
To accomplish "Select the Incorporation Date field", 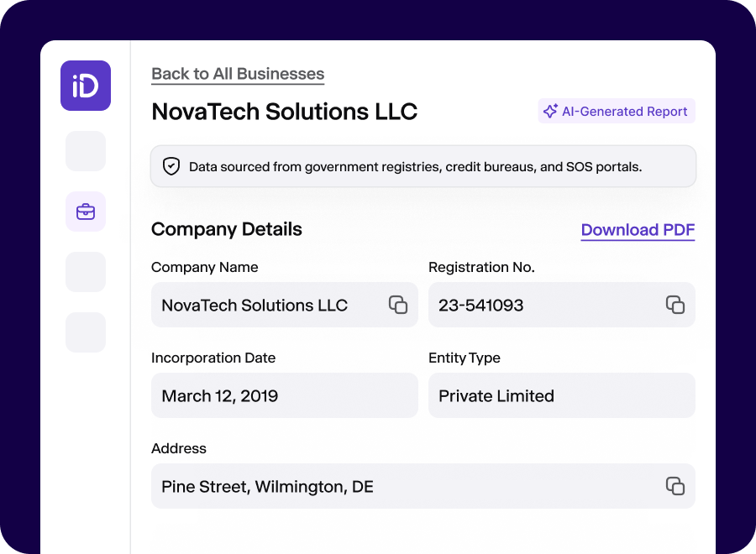I will coord(284,395).
